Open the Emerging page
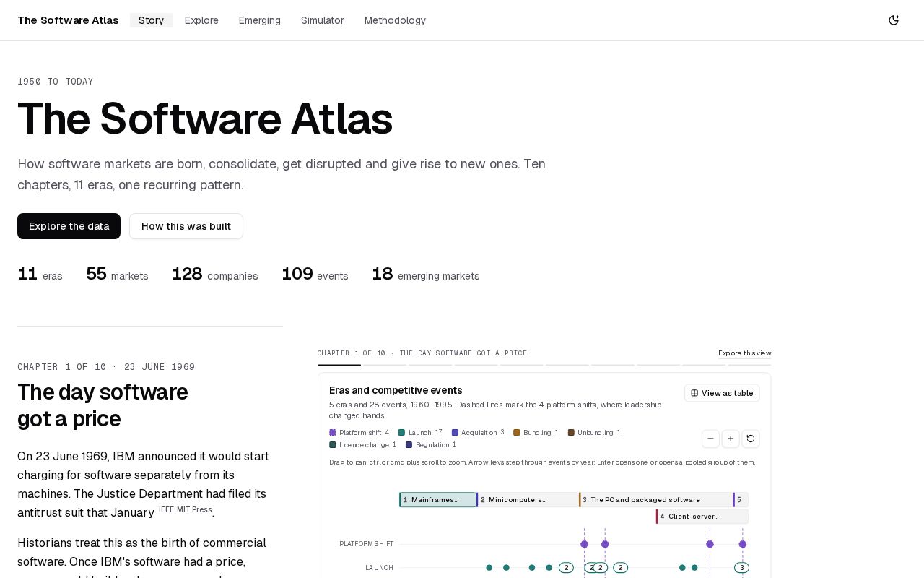Viewport: 924px width, 578px height. click(260, 20)
